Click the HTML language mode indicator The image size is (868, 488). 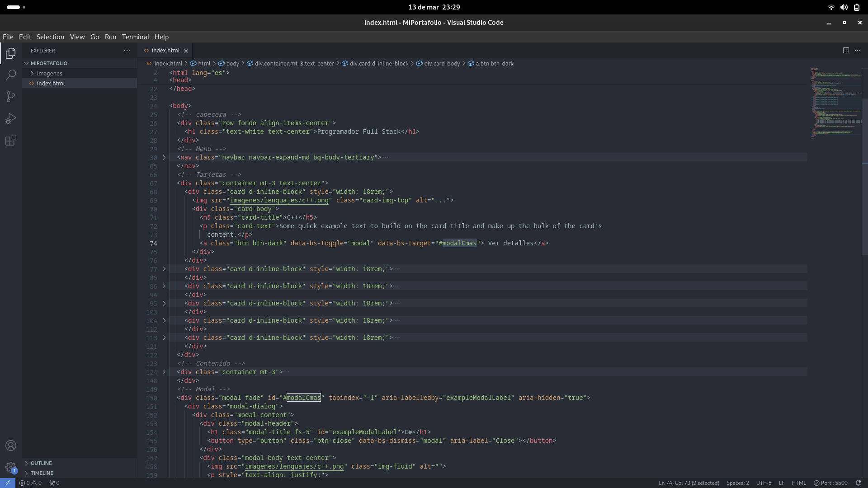pyautogui.click(x=798, y=483)
